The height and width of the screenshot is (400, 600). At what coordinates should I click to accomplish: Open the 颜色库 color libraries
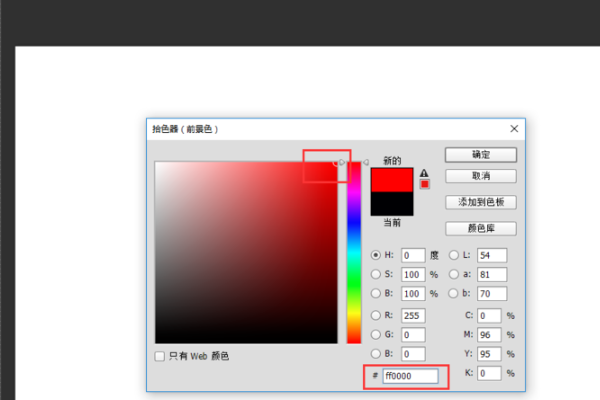(480, 228)
